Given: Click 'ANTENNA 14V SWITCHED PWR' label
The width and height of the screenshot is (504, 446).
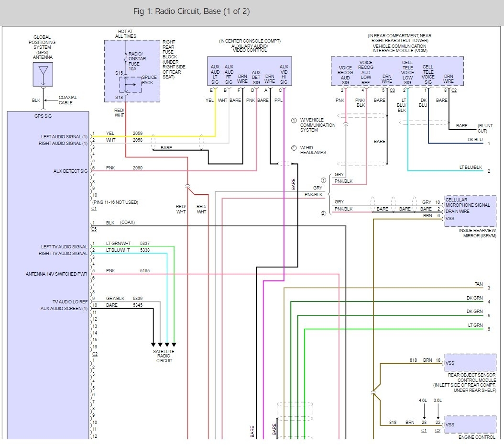Looking at the screenshot, I should pyautogui.click(x=56, y=274).
